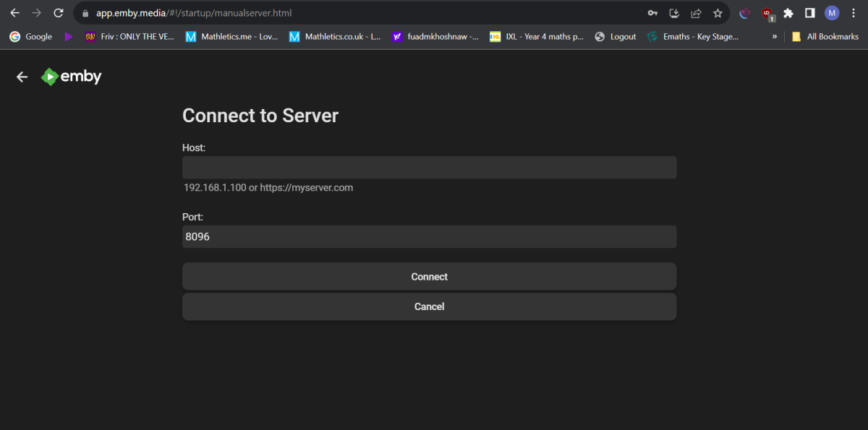Open the Mathletics.me bookmark

(x=231, y=36)
